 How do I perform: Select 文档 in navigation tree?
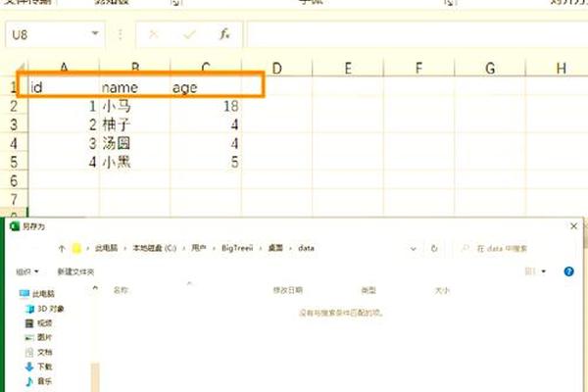(x=38, y=352)
